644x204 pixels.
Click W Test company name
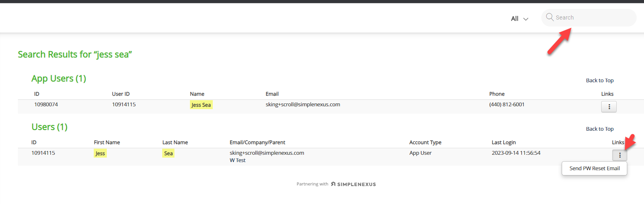pyautogui.click(x=238, y=160)
